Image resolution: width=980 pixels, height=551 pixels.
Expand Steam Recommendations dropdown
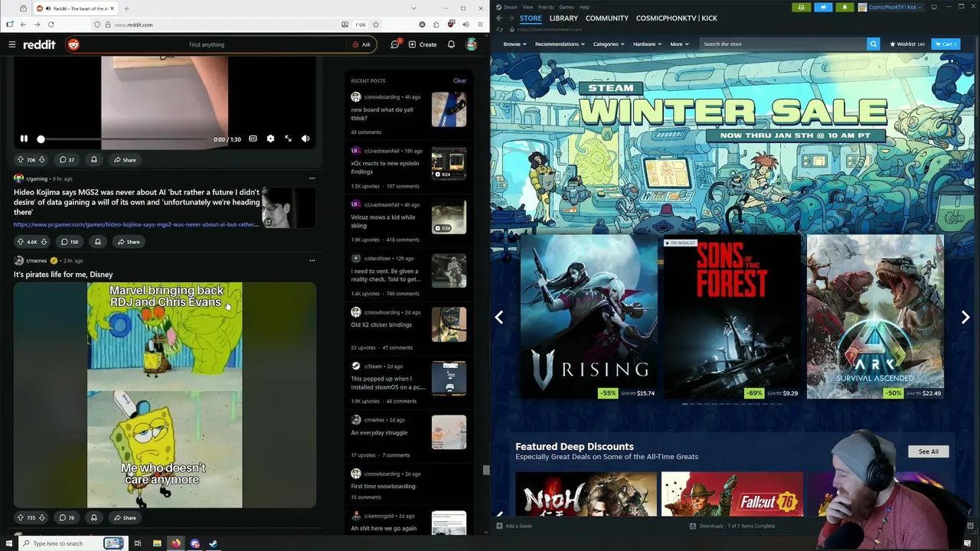point(560,44)
